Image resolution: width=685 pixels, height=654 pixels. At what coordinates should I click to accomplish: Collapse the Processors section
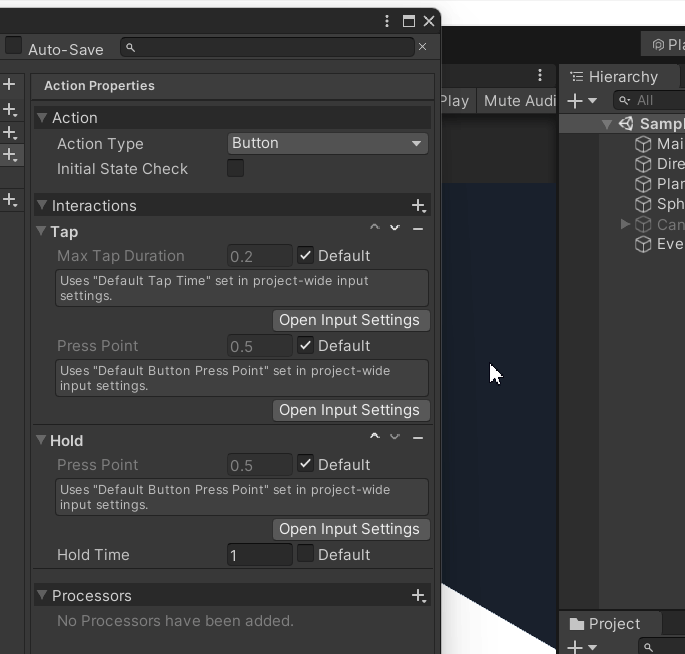pyautogui.click(x=42, y=595)
